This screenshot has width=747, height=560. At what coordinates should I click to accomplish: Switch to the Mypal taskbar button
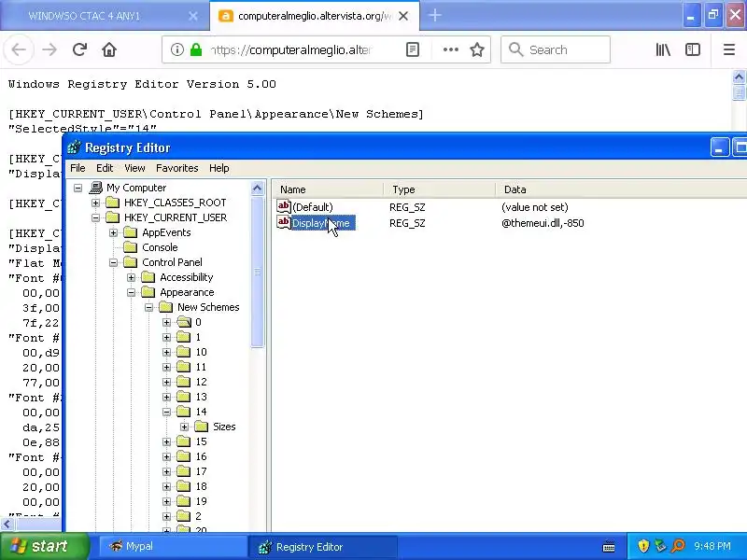pos(172,546)
